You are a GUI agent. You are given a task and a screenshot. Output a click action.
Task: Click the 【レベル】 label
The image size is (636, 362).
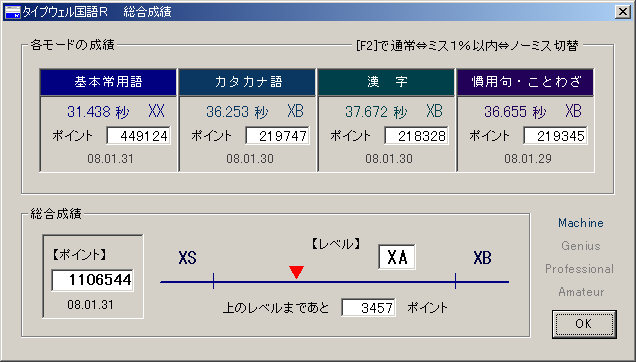pyautogui.click(x=335, y=244)
